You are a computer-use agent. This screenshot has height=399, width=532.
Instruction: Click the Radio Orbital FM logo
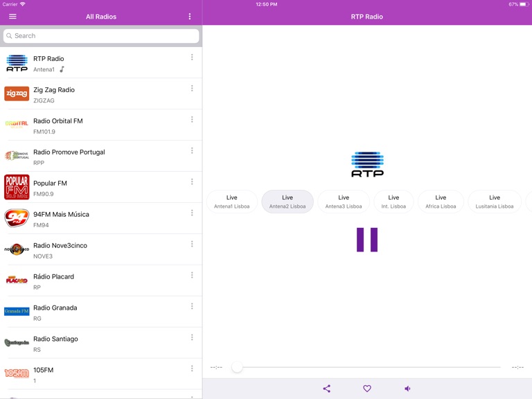click(17, 124)
